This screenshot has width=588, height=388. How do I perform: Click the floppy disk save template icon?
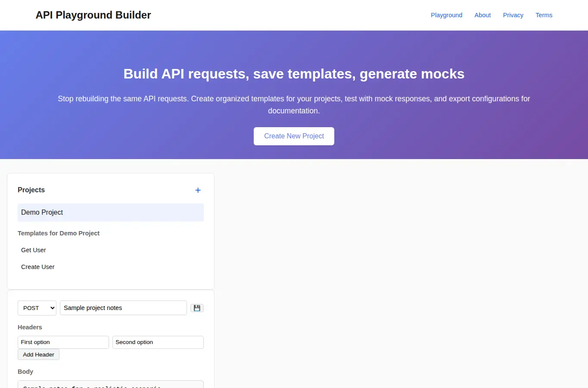pyautogui.click(x=197, y=308)
